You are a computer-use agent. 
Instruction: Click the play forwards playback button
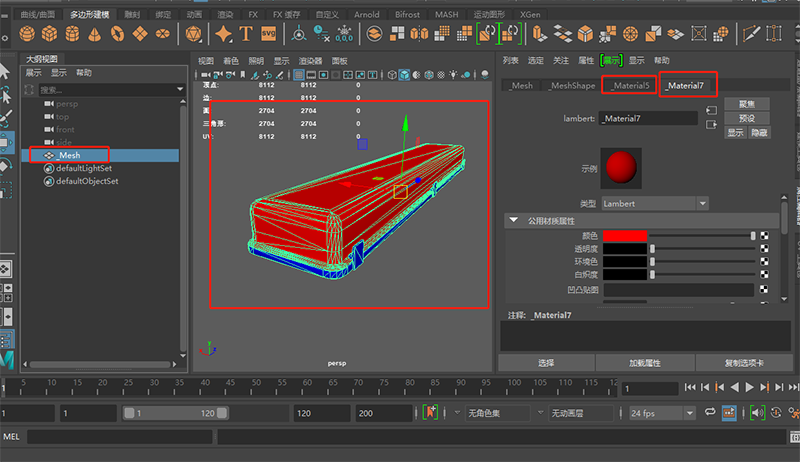(x=751, y=387)
